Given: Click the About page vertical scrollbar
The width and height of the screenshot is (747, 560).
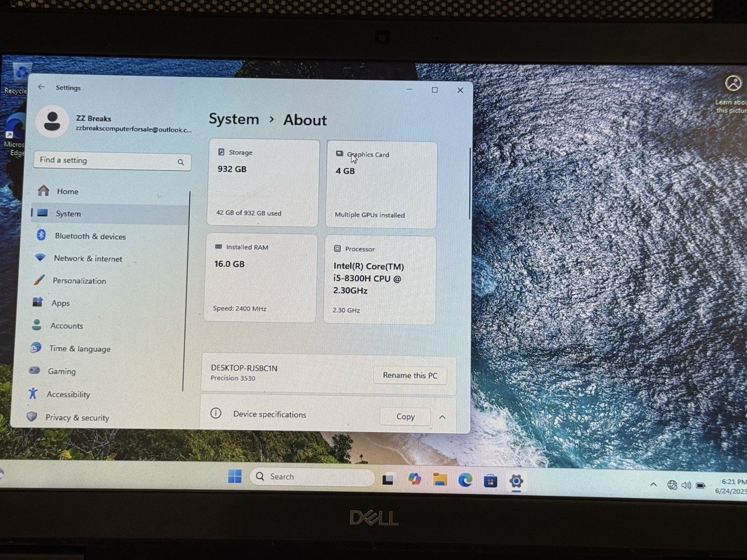Looking at the screenshot, I should 470,184.
